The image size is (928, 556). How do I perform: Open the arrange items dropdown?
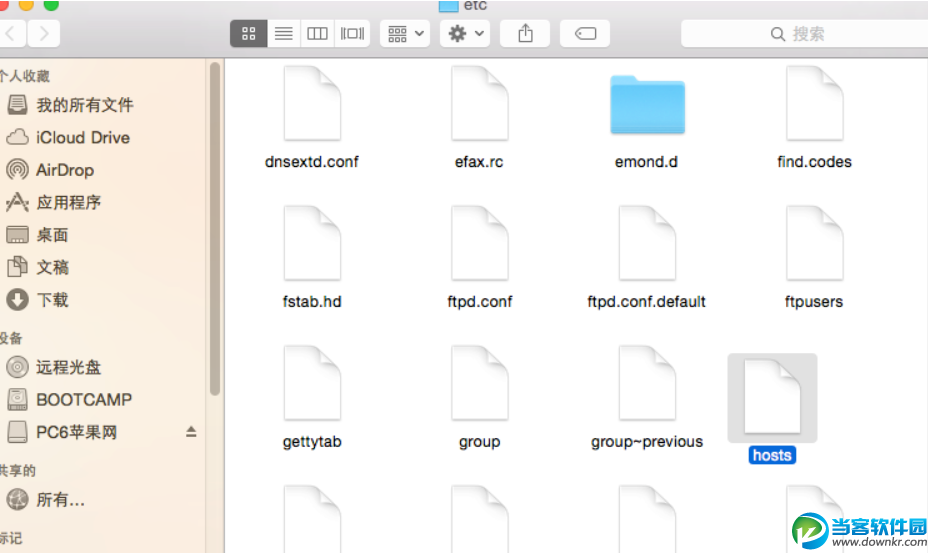pos(404,33)
